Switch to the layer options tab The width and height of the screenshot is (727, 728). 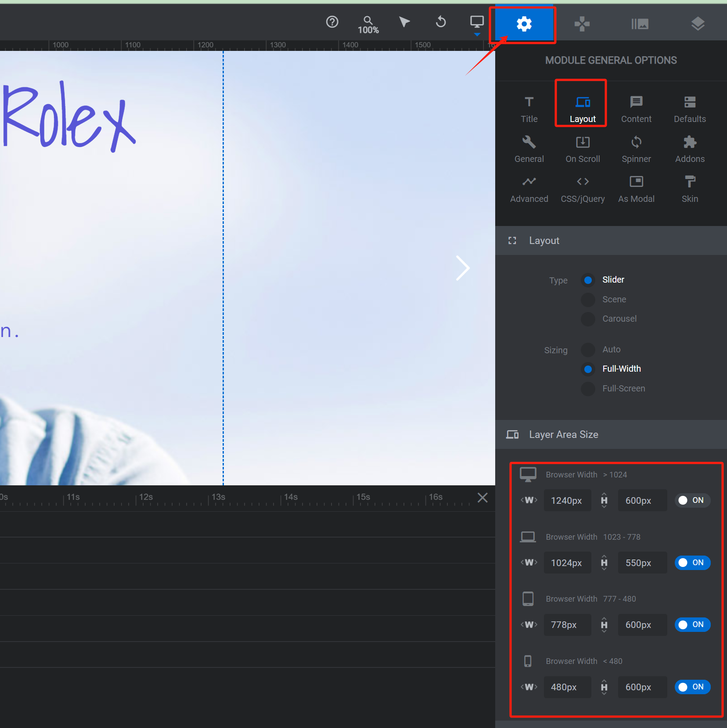pos(698,24)
